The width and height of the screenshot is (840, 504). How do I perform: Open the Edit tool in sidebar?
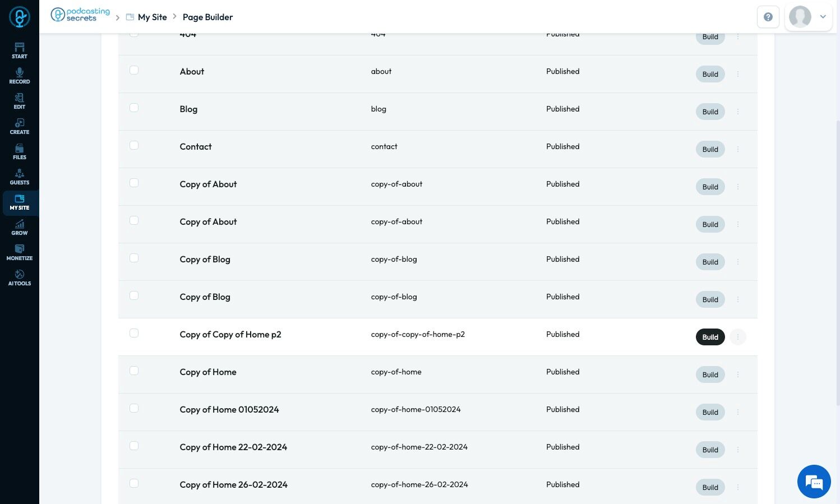[20, 101]
